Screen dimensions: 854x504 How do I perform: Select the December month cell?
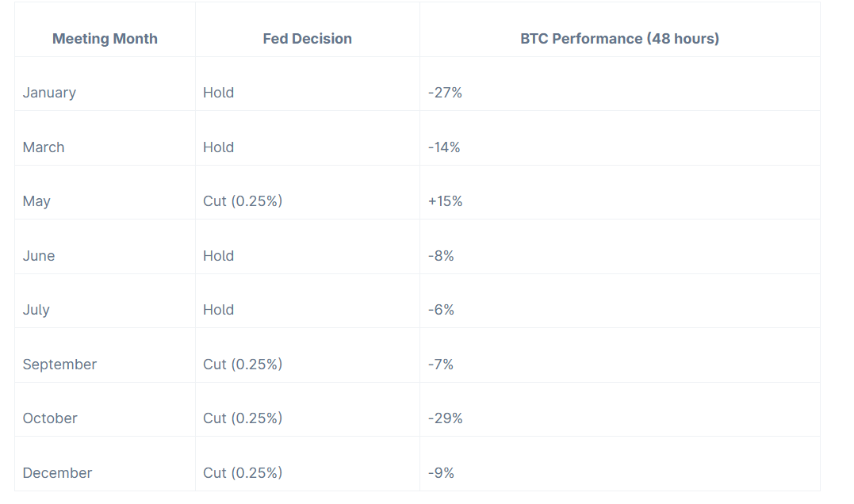coord(57,473)
